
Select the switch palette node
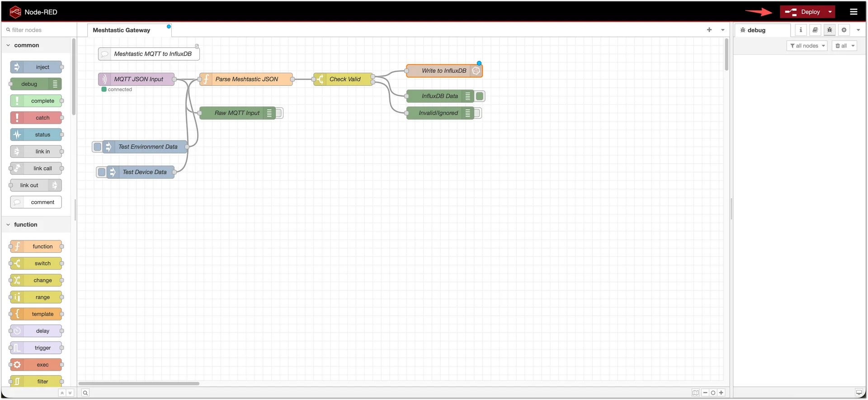pyautogui.click(x=36, y=264)
